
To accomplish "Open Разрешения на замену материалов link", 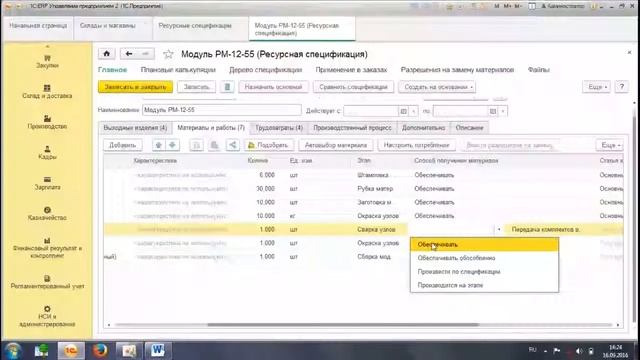I will coord(457,70).
